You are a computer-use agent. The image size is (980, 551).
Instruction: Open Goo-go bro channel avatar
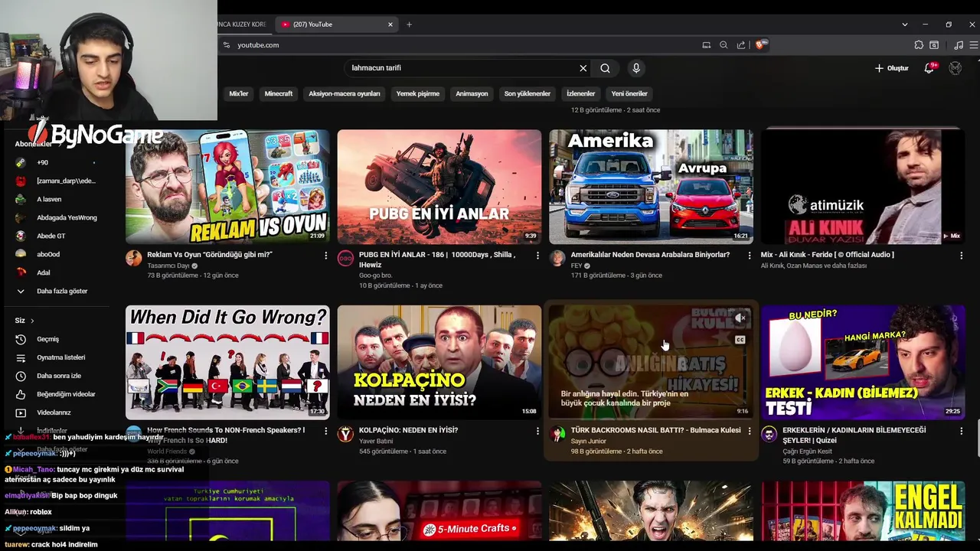[x=346, y=258]
